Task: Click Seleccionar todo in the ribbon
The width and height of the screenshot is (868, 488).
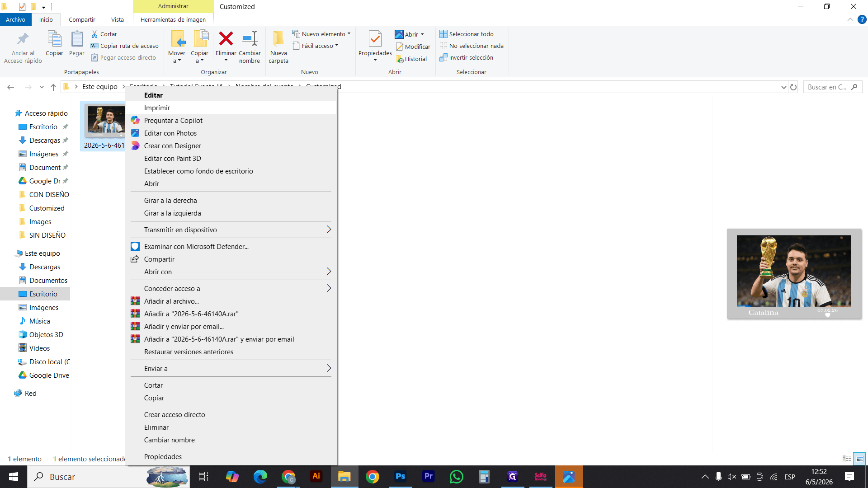Action: pyautogui.click(x=467, y=34)
